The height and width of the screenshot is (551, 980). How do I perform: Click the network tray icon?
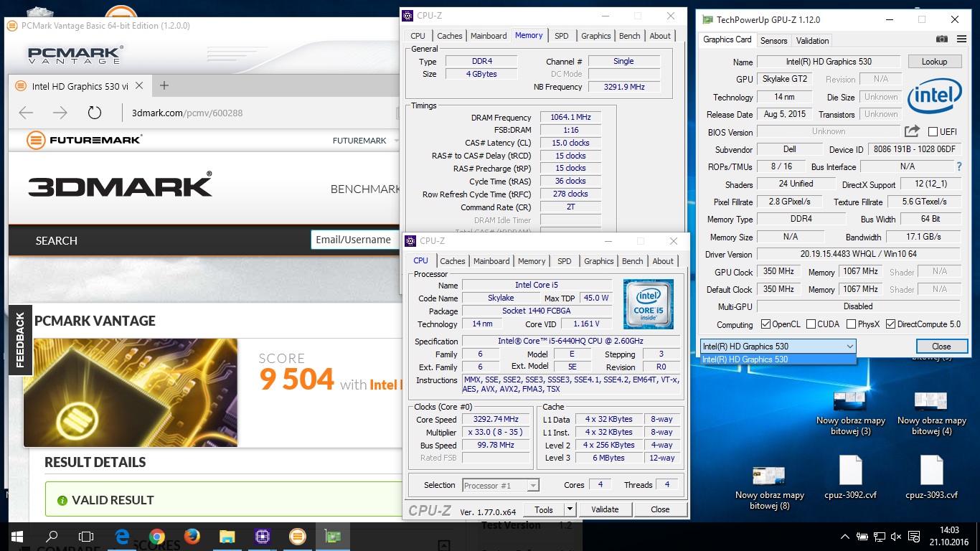(x=879, y=537)
